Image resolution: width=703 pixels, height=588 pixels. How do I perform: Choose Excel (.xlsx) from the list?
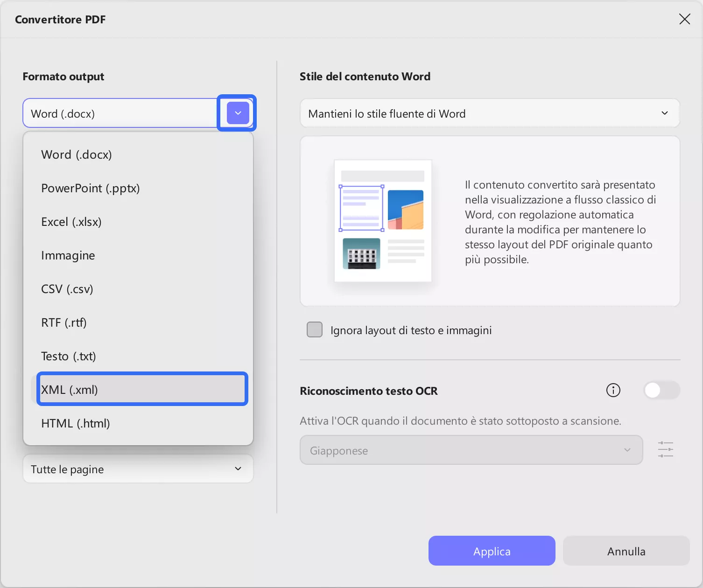point(71,222)
